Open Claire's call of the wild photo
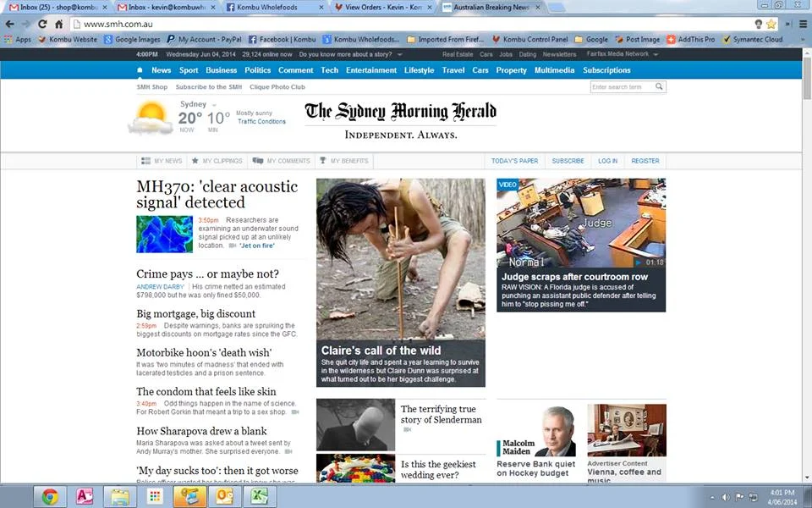 click(401, 259)
